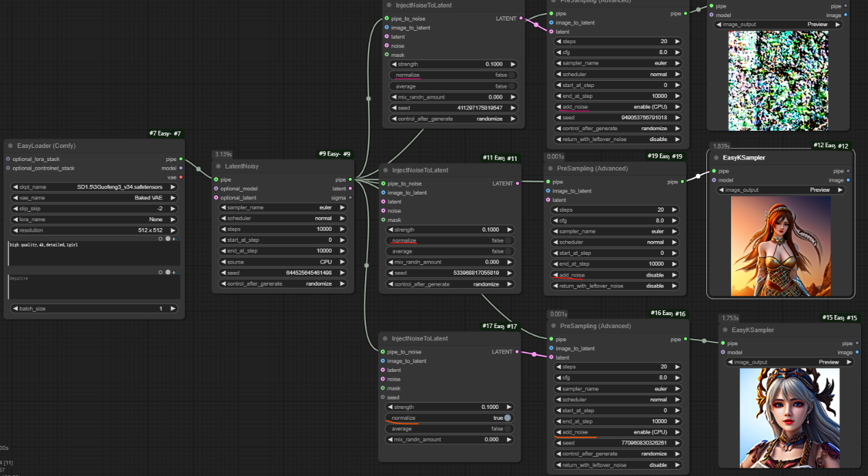This screenshot has height=476, width=868.
Task: Click the LatentNoisy node's collapse dot
Action: [x=219, y=166]
